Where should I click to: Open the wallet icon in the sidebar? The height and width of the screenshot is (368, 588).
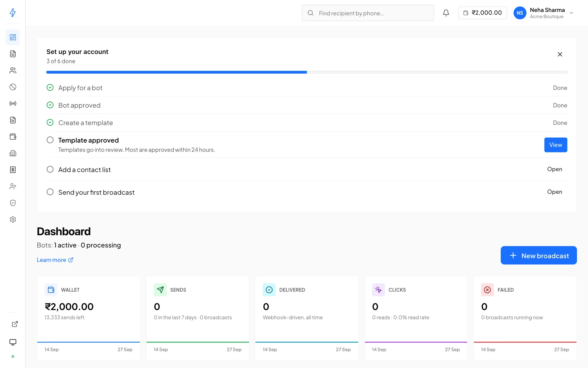pos(13,137)
